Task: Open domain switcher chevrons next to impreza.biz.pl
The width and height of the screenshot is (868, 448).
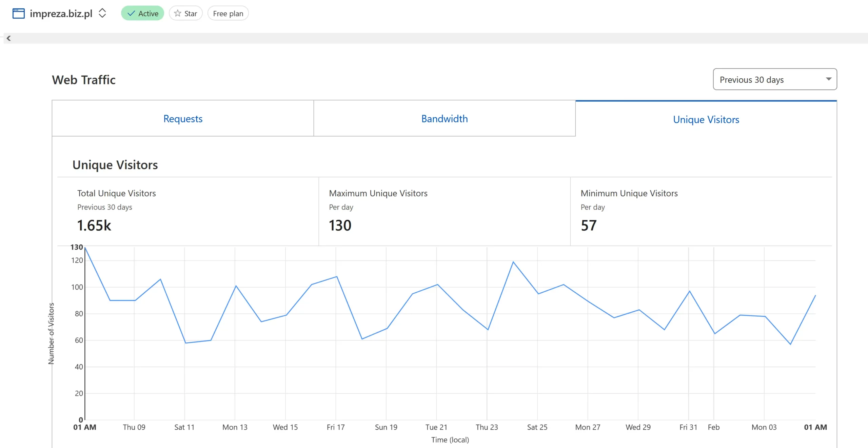Action: click(x=102, y=14)
